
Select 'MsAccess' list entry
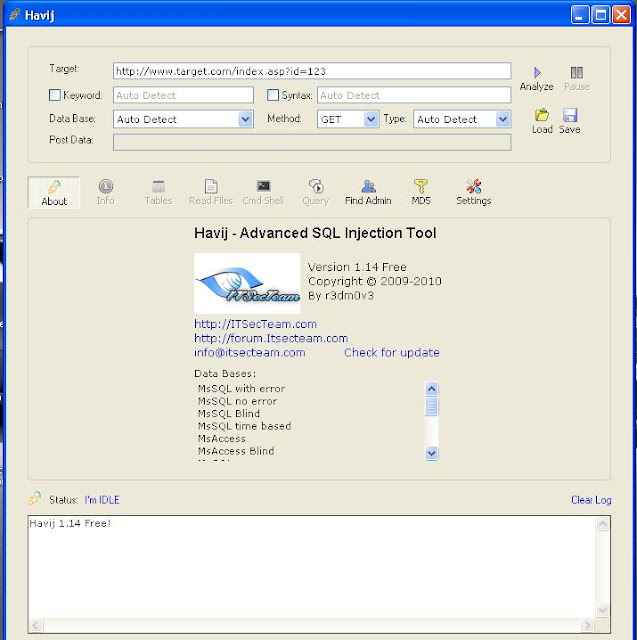click(222, 439)
